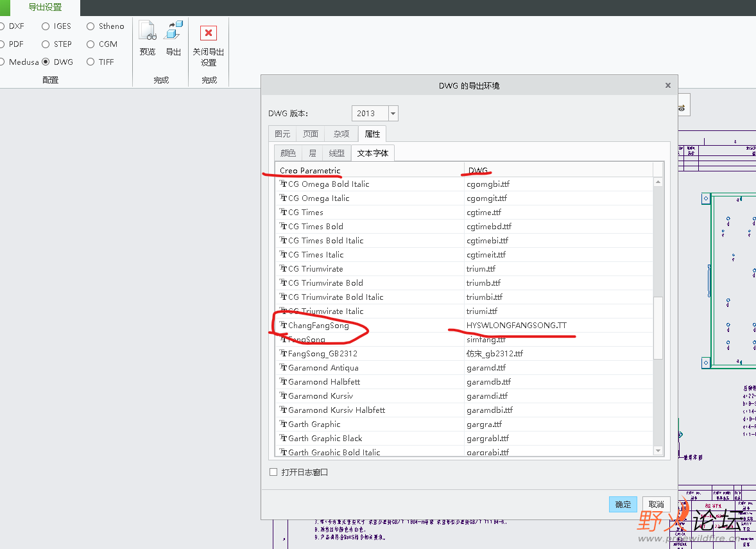The width and height of the screenshot is (756, 549).
Task: Select the TIFF radio button
Action: (x=90, y=62)
